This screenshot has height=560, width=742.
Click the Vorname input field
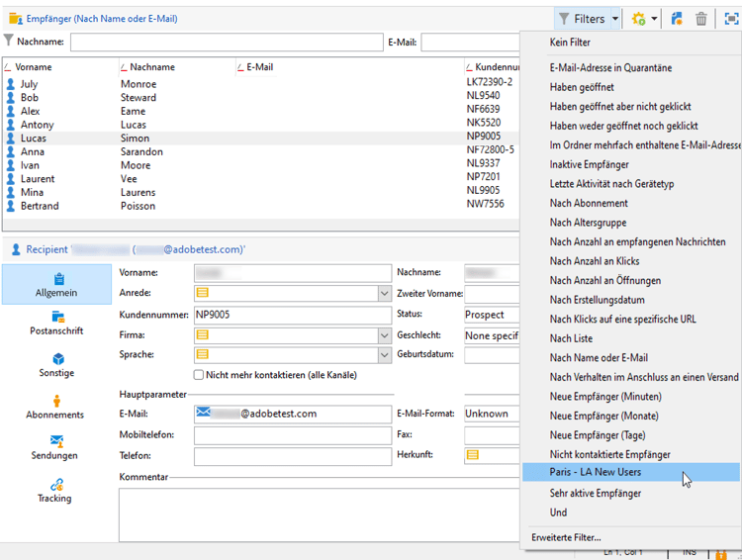click(293, 273)
